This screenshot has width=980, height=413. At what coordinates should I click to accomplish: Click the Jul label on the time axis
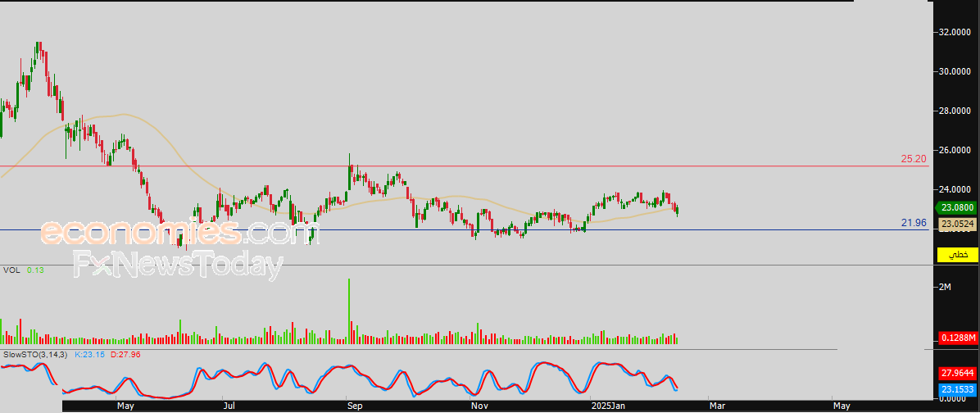coord(229,406)
